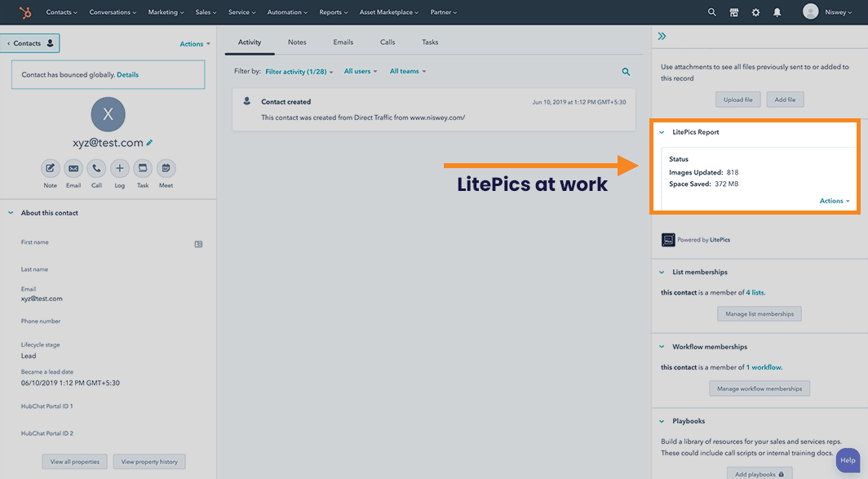868x479 pixels.
Task: Compose an Email with the envelope icon
Action: click(x=73, y=168)
